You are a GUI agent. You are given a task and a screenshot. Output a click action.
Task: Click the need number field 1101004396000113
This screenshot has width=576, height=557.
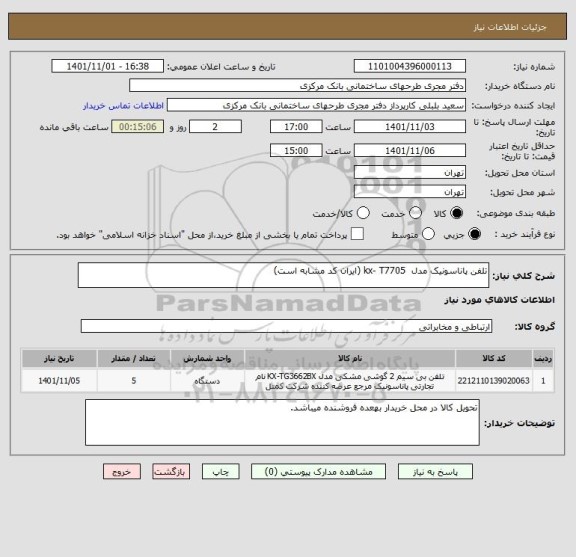tap(410, 67)
